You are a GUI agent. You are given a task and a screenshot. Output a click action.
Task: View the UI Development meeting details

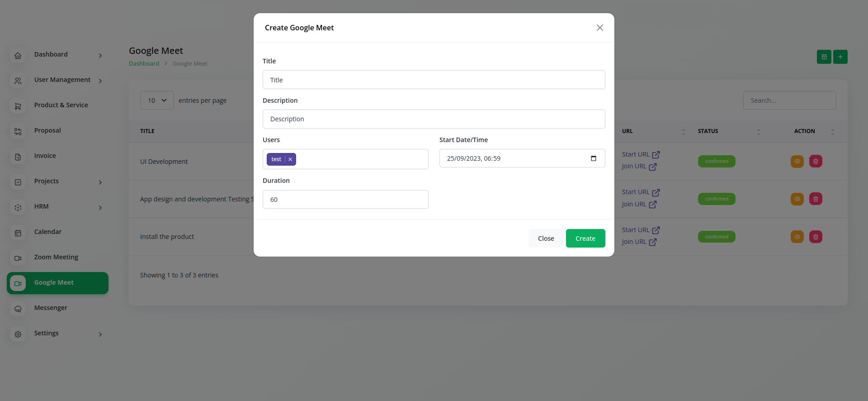click(797, 162)
